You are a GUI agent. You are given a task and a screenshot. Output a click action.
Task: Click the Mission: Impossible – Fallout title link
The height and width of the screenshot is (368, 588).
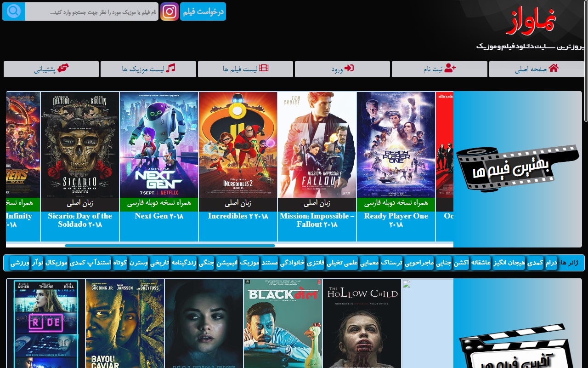point(317,220)
